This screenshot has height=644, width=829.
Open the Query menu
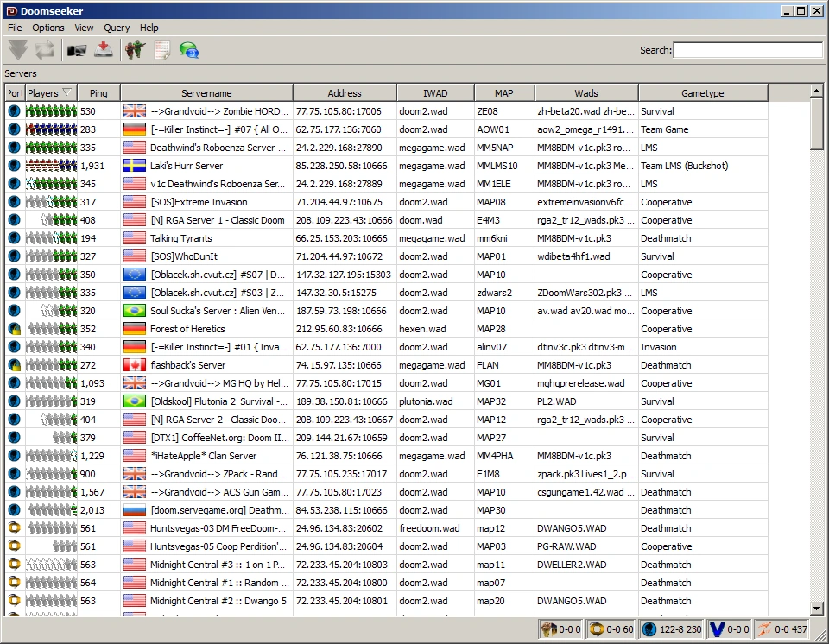pos(117,28)
